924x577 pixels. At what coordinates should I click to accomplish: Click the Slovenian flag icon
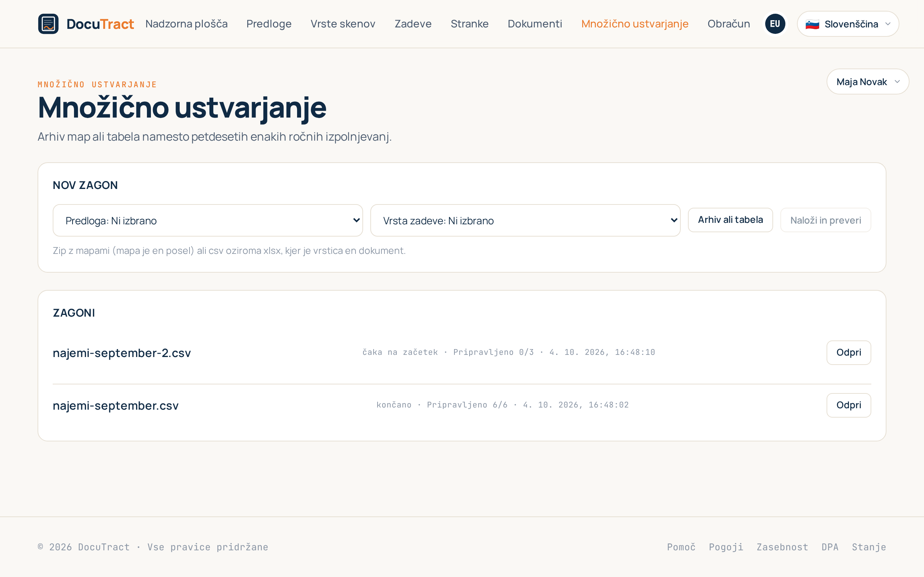tap(812, 24)
